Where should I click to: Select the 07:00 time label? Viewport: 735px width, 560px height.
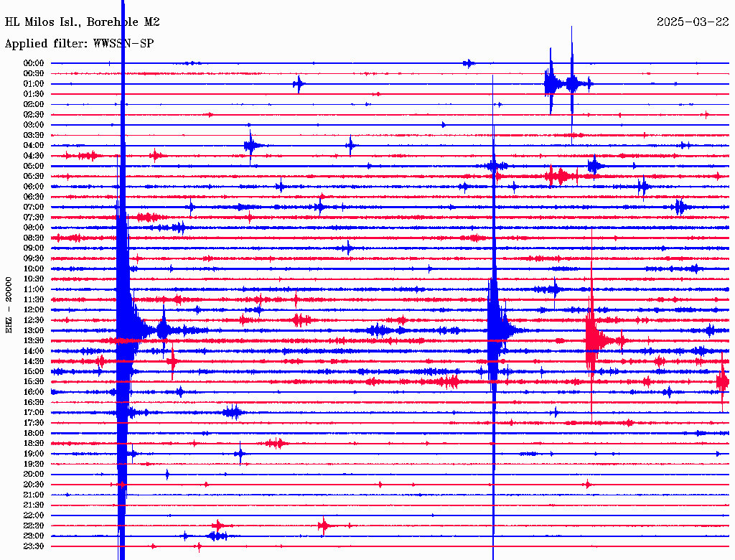pyautogui.click(x=34, y=207)
